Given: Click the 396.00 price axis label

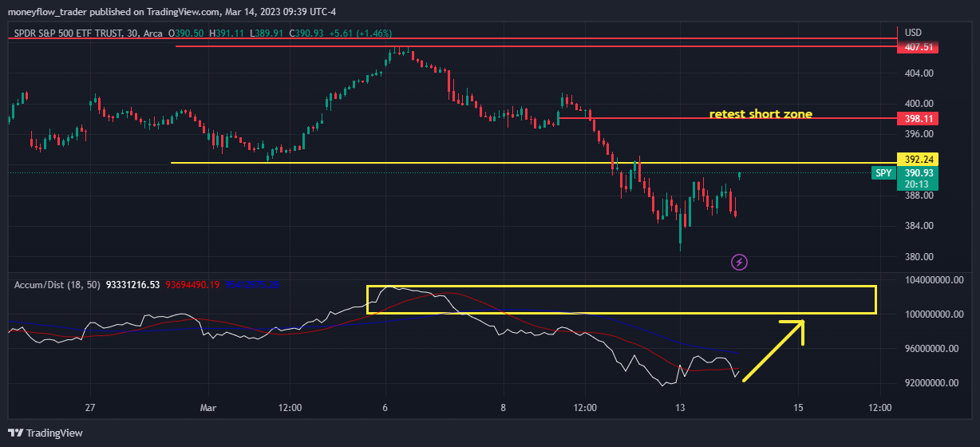Looking at the screenshot, I should click(x=919, y=134).
